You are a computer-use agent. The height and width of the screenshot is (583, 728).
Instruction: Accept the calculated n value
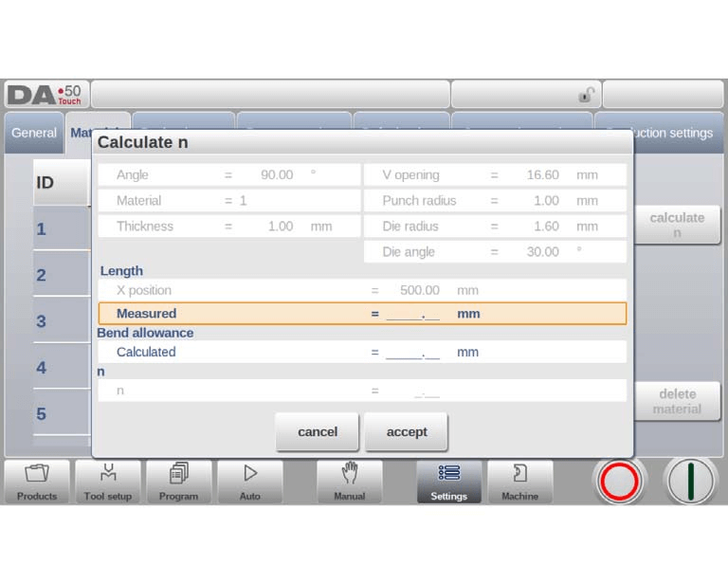click(x=407, y=432)
